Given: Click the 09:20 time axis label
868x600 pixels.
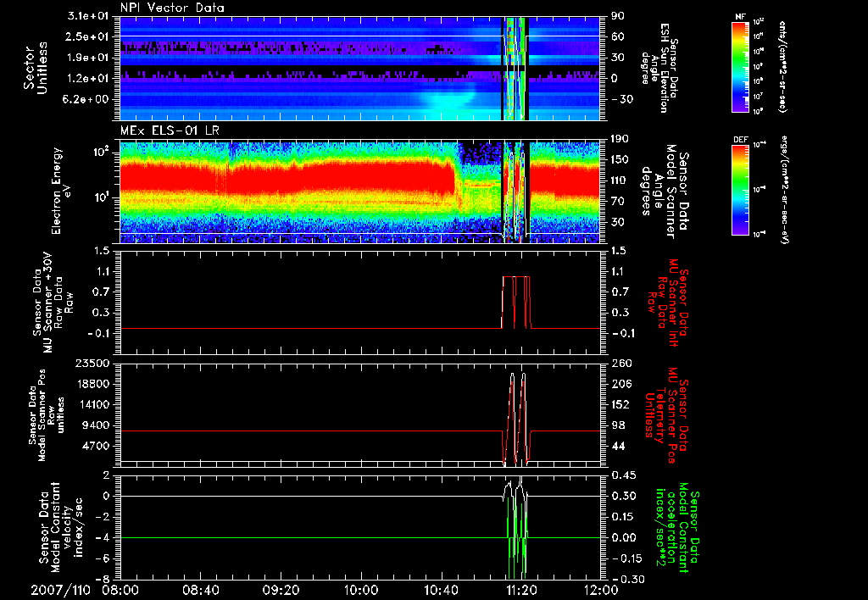Looking at the screenshot, I should click(281, 588).
